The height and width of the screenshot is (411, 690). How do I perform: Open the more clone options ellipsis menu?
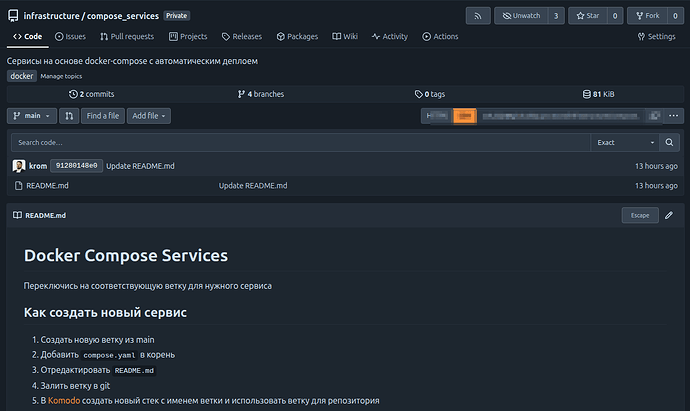674,116
